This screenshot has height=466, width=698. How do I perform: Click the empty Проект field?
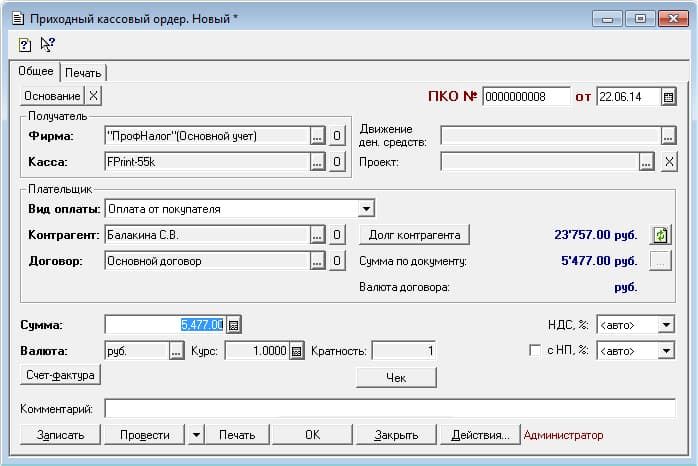pyautogui.click(x=540, y=162)
